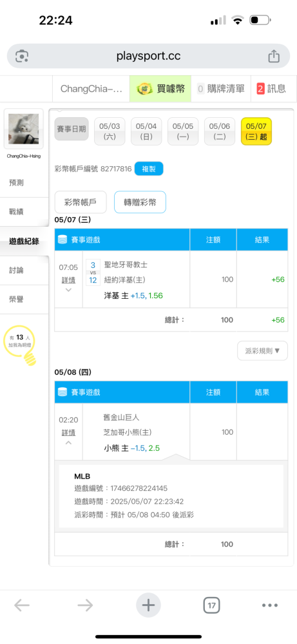Tap 舊金山巨人 team name
This screenshot has width=297, height=644.
click(x=122, y=417)
